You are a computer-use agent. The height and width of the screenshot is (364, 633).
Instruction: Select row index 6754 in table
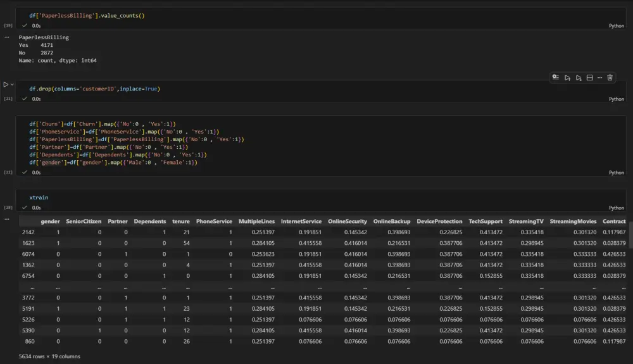[28, 275]
